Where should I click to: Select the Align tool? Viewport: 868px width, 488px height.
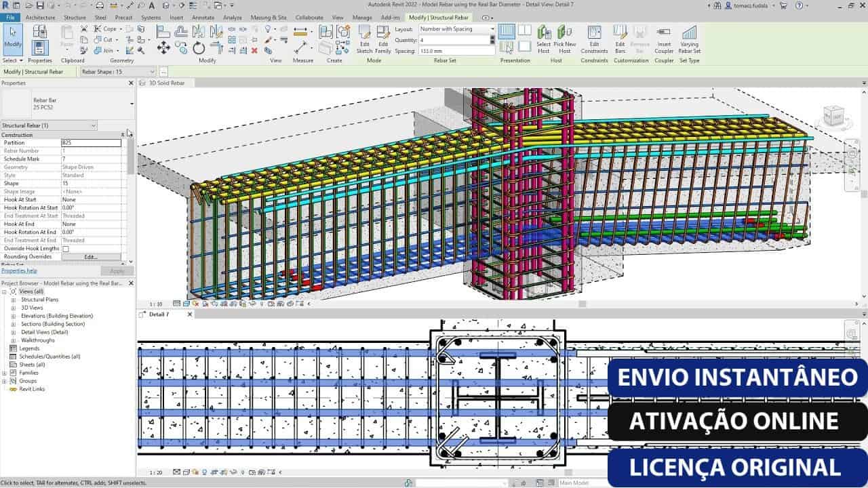[163, 31]
